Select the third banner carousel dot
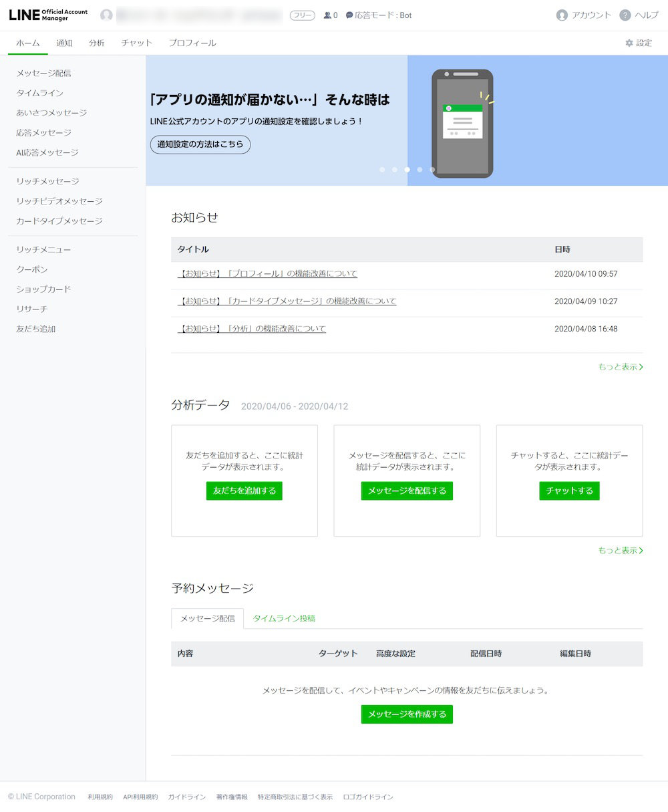Image resolution: width=668 pixels, height=812 pixels. pyautogui.click(x=407, y=170)
